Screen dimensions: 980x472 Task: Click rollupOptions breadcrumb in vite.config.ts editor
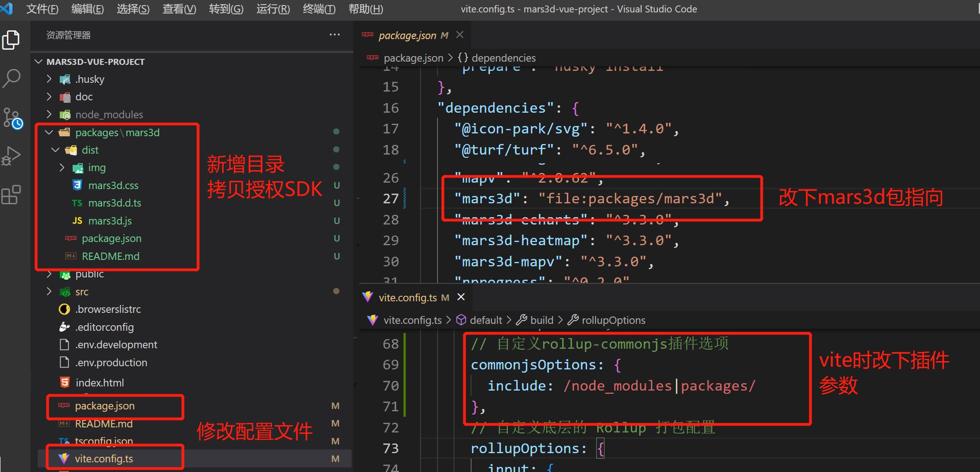[613, 320]
